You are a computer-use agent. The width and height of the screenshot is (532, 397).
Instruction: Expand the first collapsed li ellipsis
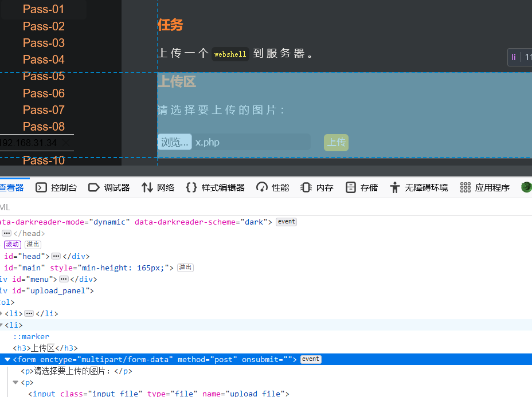[29, 313]
